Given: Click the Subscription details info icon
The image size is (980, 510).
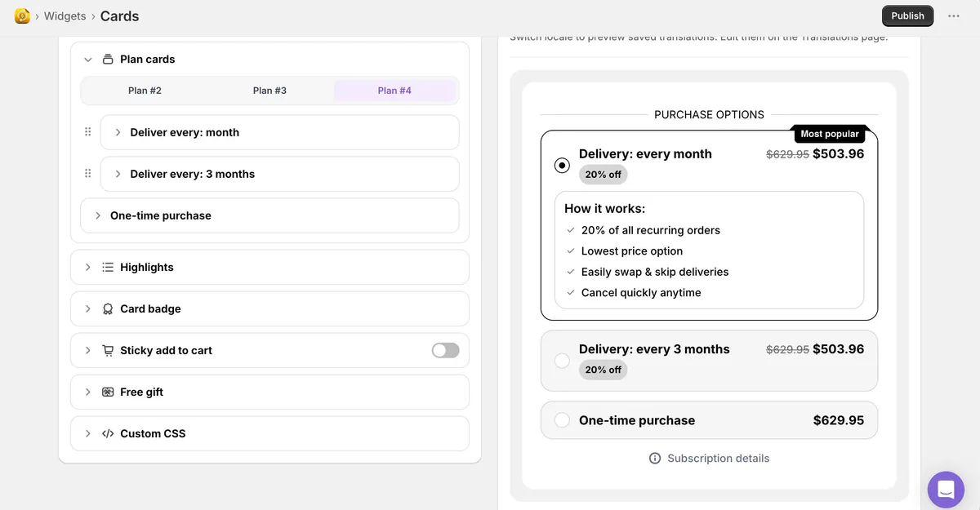Looking at the screenshot, I should 655,459.
